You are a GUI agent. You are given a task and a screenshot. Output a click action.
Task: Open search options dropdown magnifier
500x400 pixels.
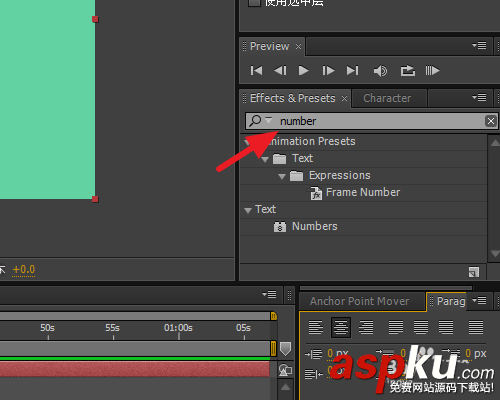260,121
